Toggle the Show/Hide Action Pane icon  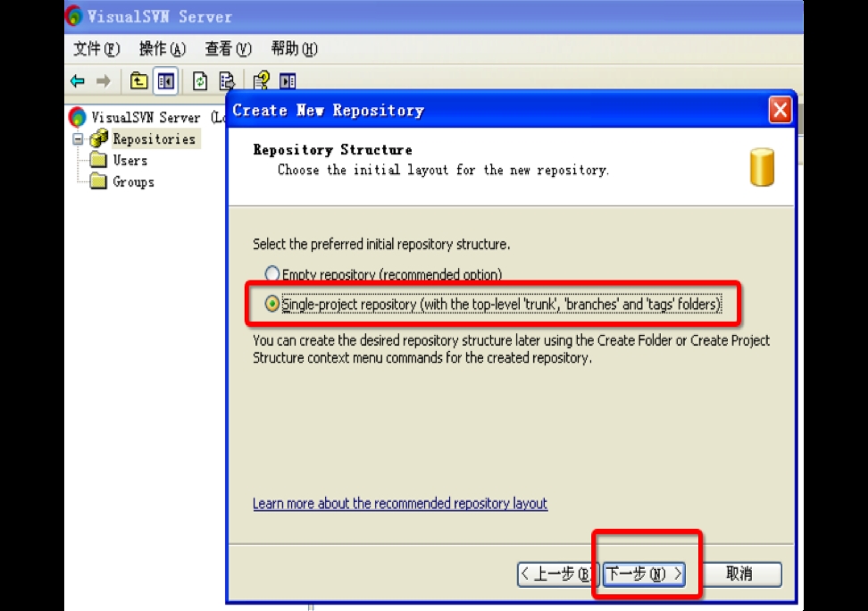coord(288,81)
